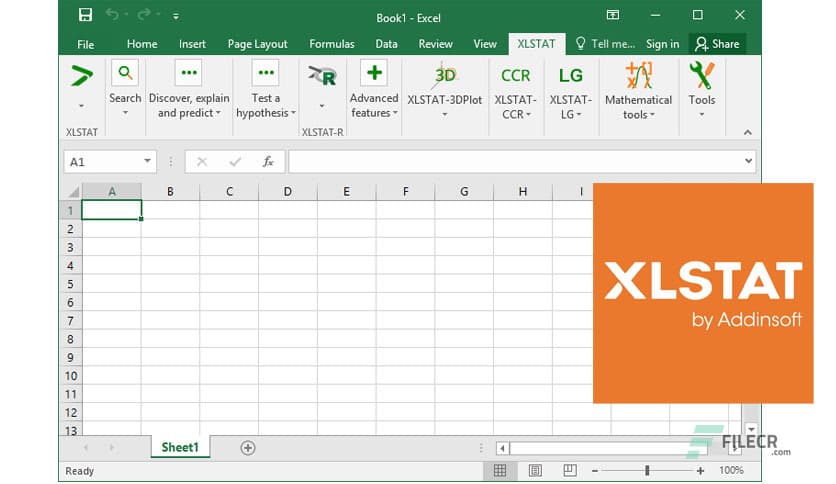Click the Share button
The image size is (836, 484).
tap(717, 44)
